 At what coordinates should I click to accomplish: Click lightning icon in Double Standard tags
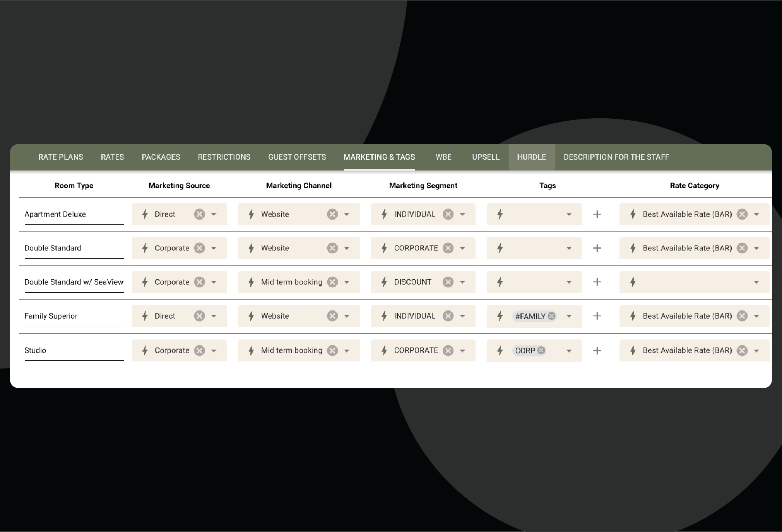click(x=500, y=248)
